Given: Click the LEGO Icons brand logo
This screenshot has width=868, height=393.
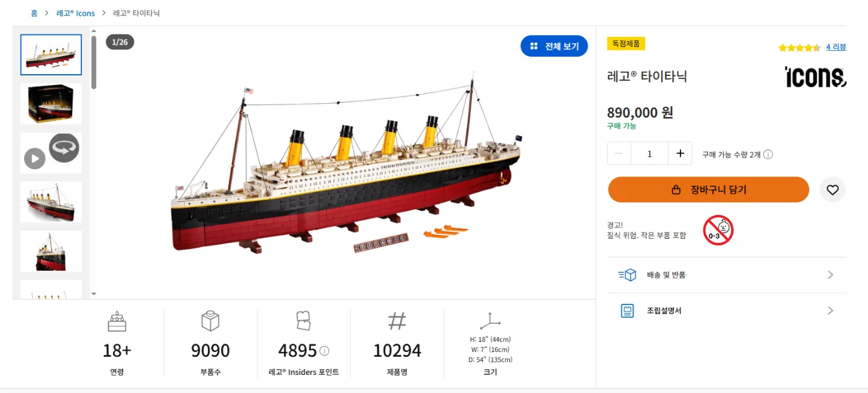Looking at the screenshot, I should pos(815,77).
